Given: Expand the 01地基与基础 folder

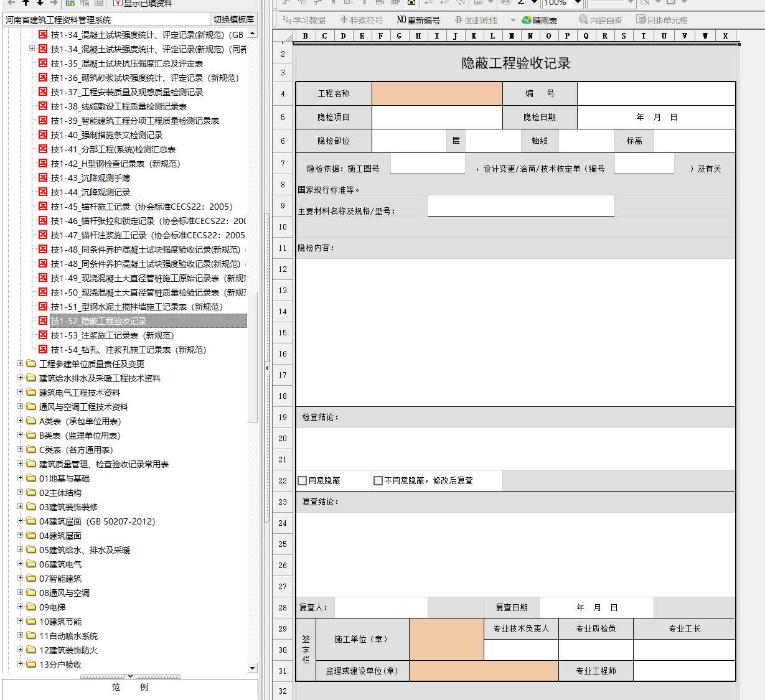Looking at the screenshot, I should pos(21,478).
